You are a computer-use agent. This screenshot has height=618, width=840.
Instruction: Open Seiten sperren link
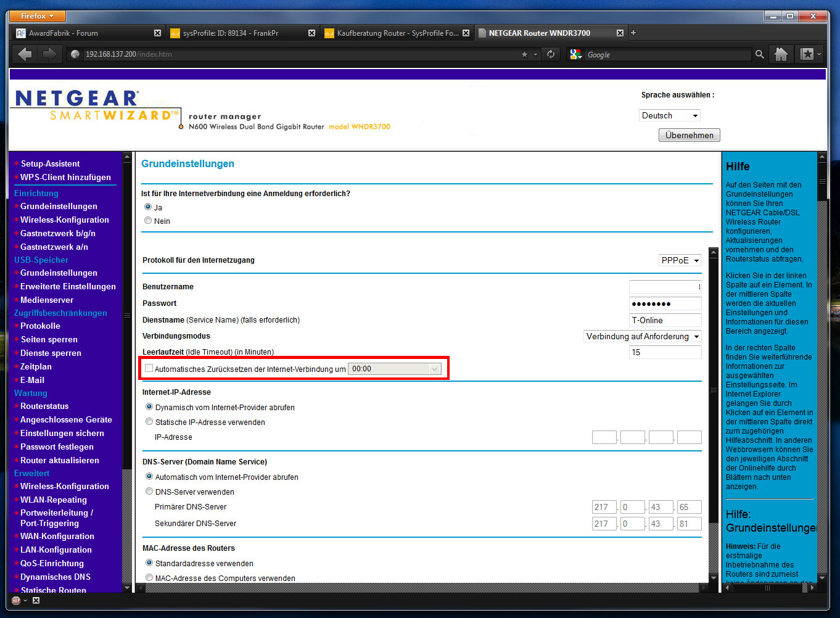[49, 339]
